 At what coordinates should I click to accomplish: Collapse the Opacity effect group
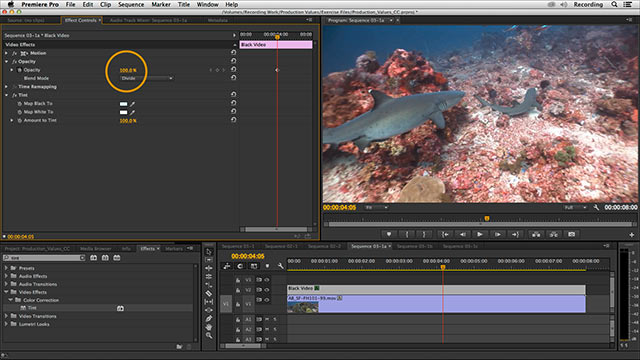(x=6, y=62)
